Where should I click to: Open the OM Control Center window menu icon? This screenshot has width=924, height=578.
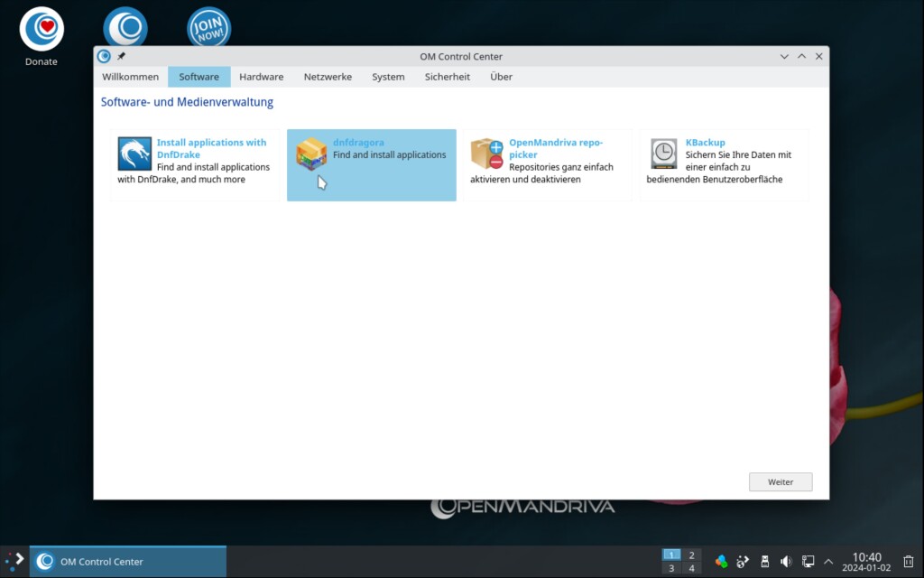(104, 56)
